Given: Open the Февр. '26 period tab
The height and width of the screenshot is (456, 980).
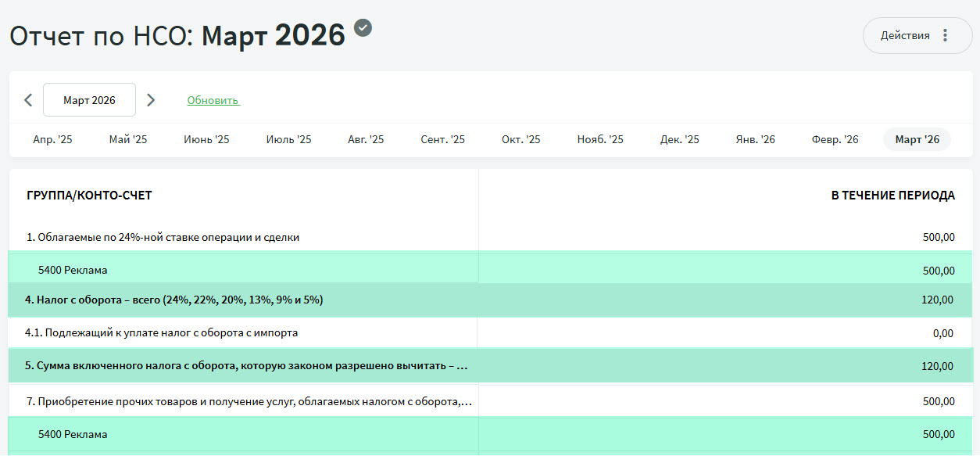Looking at the screenshot, I should 835,139.
